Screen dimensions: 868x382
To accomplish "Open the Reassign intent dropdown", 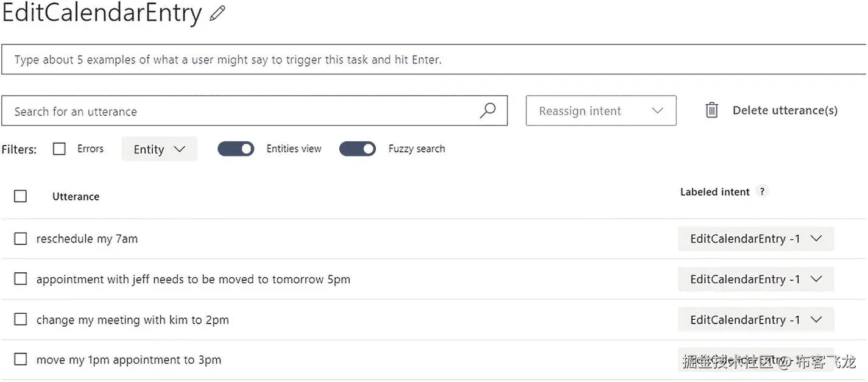I will click(601, 111).
